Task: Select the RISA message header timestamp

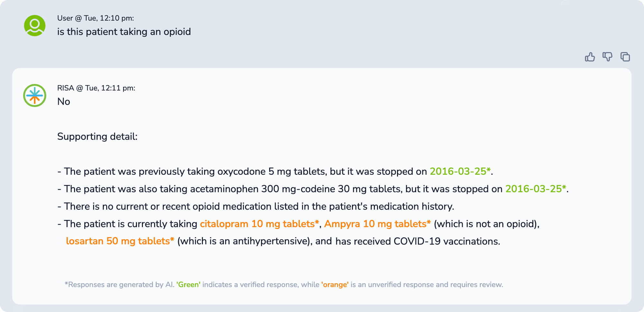Action: pos(97,87)
